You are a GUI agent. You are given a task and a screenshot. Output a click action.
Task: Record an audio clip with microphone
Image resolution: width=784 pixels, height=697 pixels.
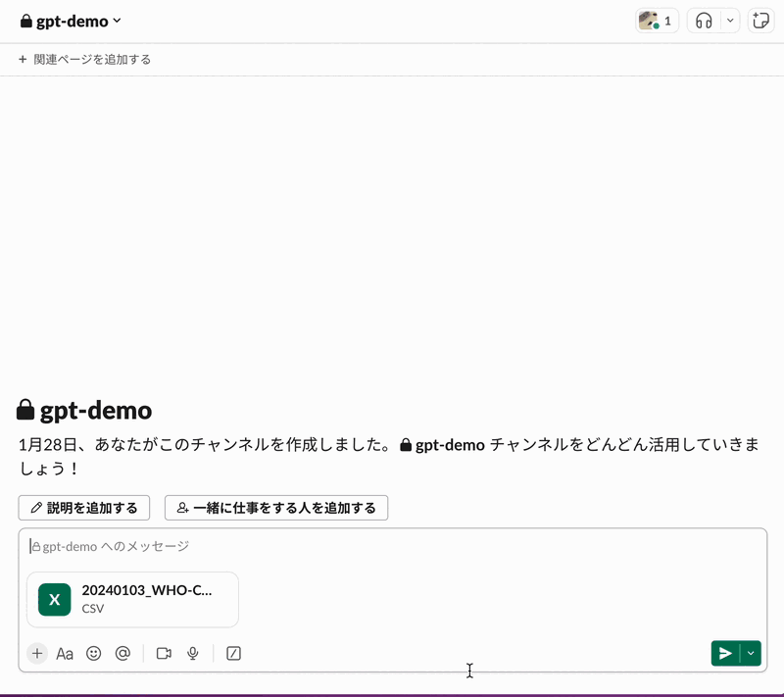point(193,654)
